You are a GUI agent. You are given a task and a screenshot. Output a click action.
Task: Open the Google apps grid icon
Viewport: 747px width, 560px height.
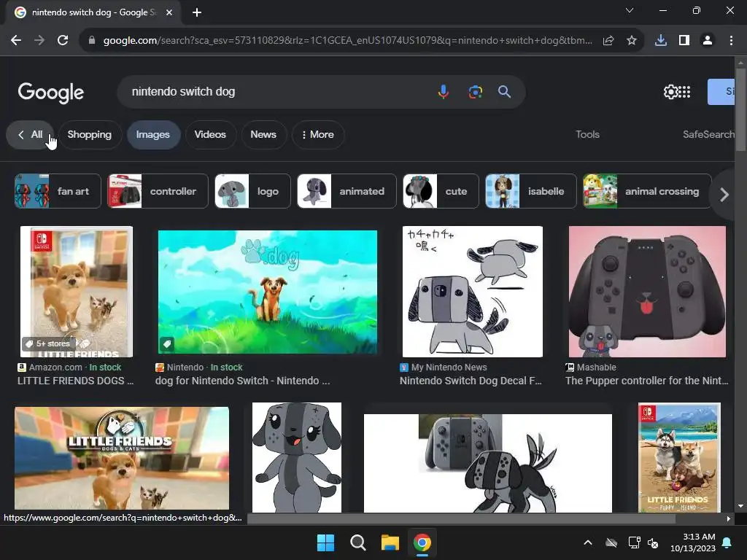click(684, 91)
